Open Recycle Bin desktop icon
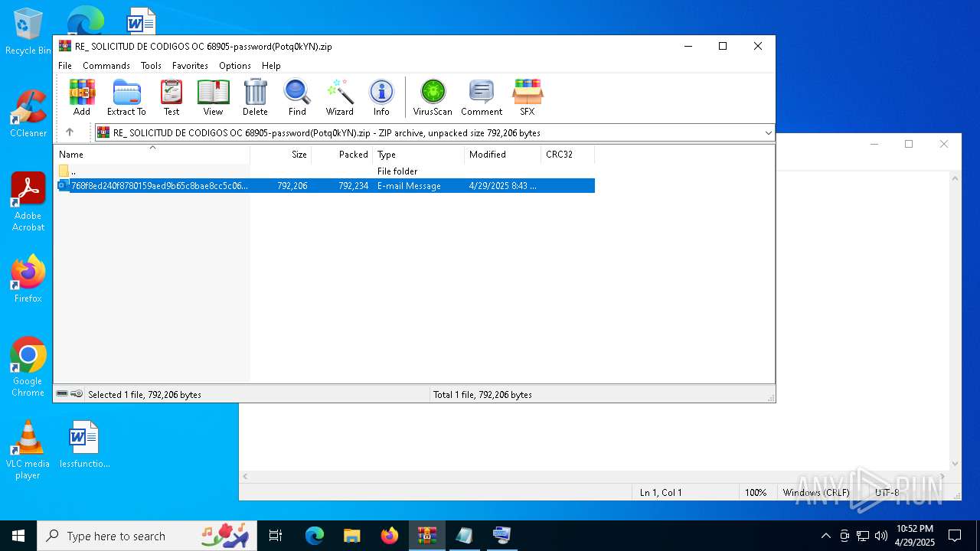 [x=28, y=32]
